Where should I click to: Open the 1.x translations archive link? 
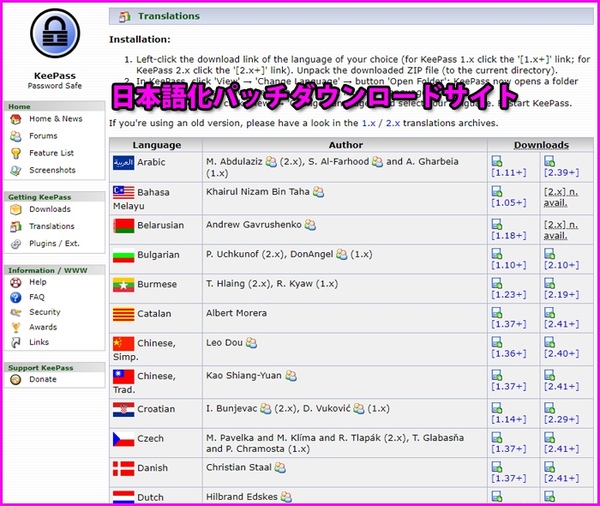[368, 123]
